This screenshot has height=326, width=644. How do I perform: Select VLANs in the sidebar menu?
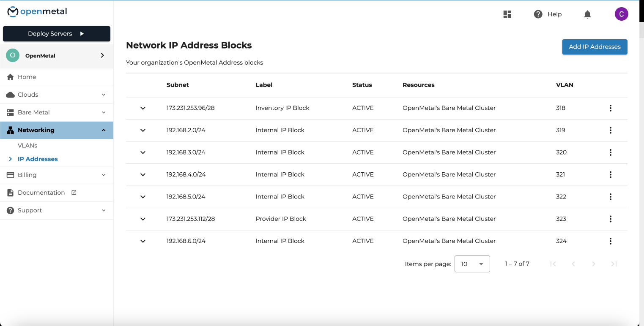click(x=27, y=145)
